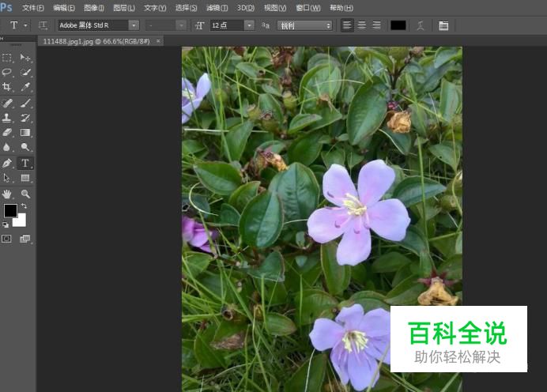Screen dimensions: 547x392
Task: Select the Move tool
Action: point(25,58)
